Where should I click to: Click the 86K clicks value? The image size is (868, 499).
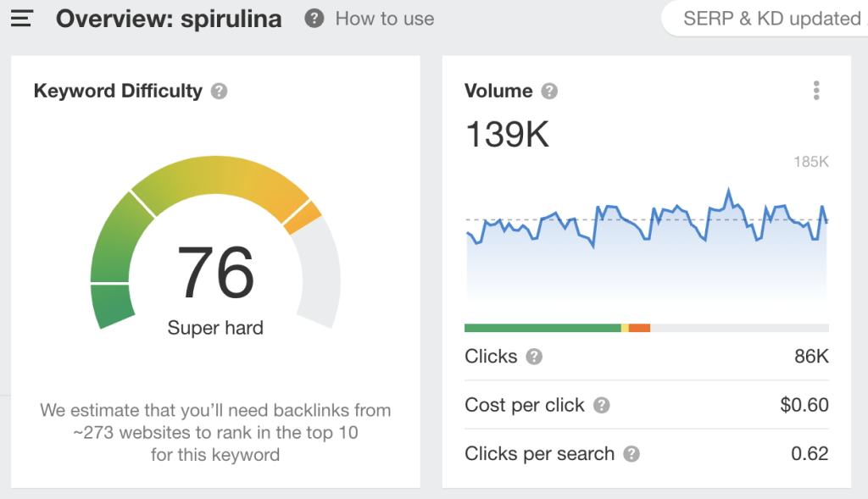point(811,357)
